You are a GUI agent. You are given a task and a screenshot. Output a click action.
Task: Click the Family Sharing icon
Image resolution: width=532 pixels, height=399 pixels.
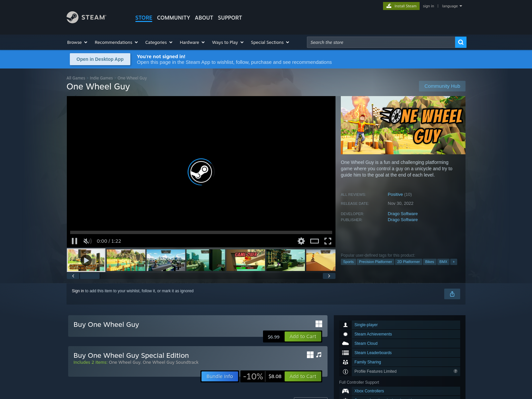pyautogui.click(x=345, y=362)
